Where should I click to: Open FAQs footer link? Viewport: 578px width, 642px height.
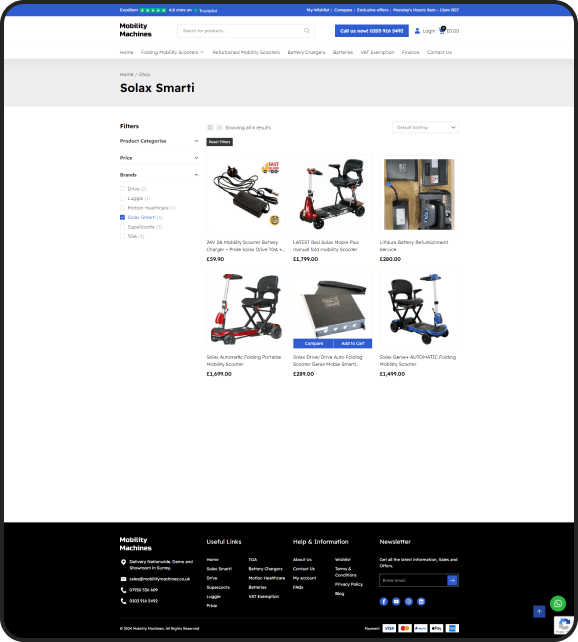[x=298, y=588]
